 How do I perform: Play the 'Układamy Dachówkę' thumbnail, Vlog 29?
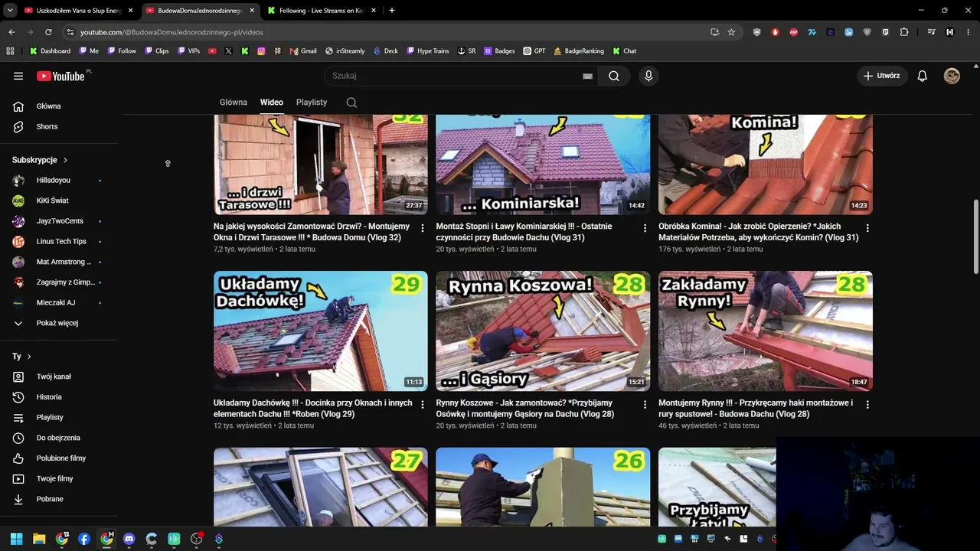point(321,331)
